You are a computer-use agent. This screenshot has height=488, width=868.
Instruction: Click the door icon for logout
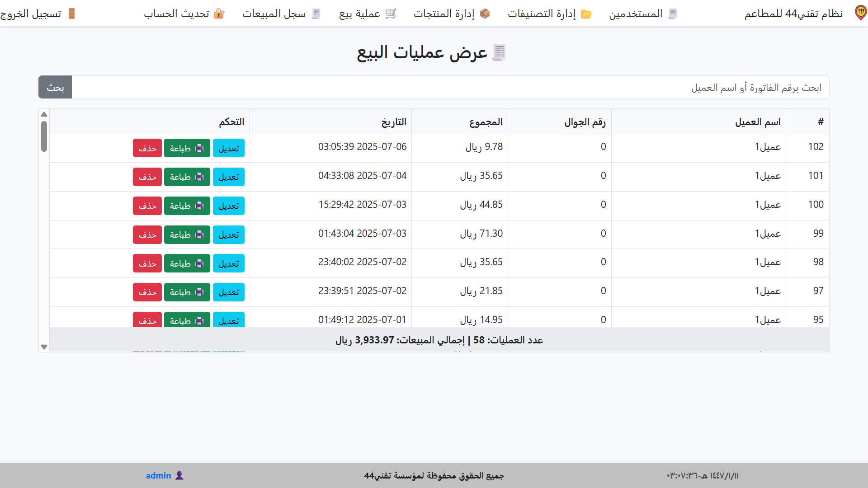point(71,14)
